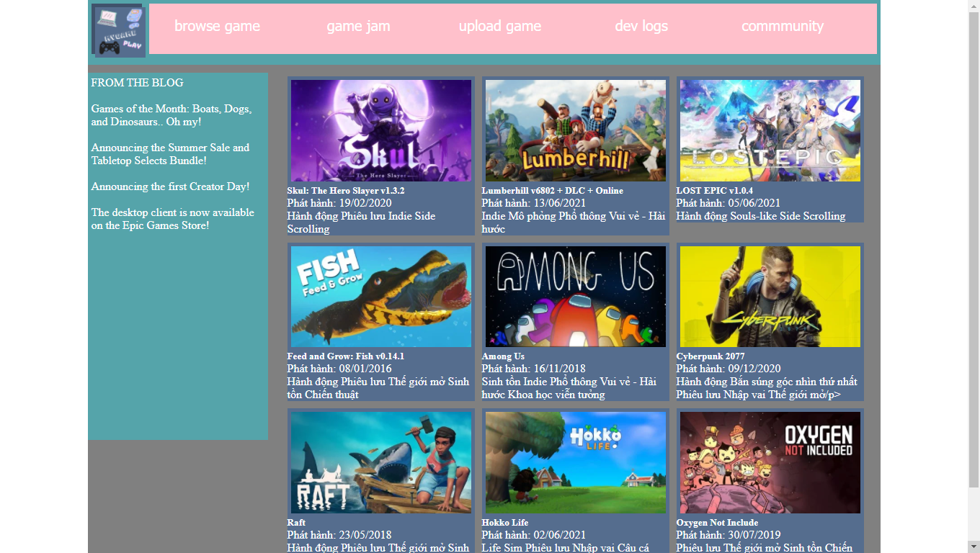Select the Oxygen Not Included cover image
The image size is (980, 553).
[x=770, y=462]
